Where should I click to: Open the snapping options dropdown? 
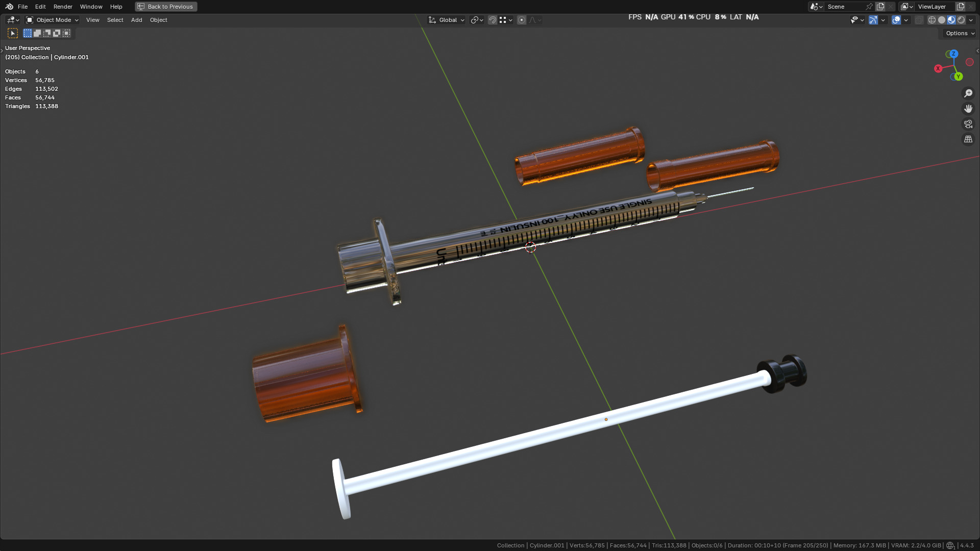point(506,20)
